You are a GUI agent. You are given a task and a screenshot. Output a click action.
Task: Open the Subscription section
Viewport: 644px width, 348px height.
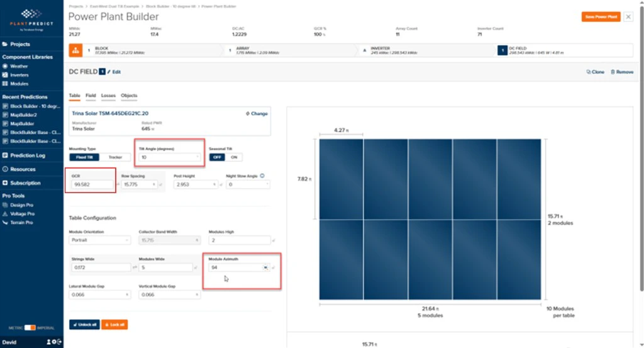21,183
